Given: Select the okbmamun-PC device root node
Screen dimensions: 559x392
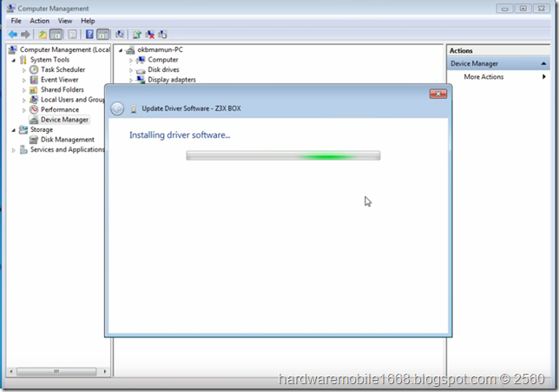Looking at the screenshot, I should tap(160, 49).
